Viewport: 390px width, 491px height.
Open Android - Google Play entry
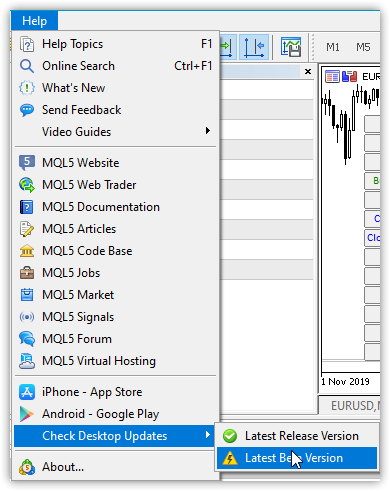point(116,414)
